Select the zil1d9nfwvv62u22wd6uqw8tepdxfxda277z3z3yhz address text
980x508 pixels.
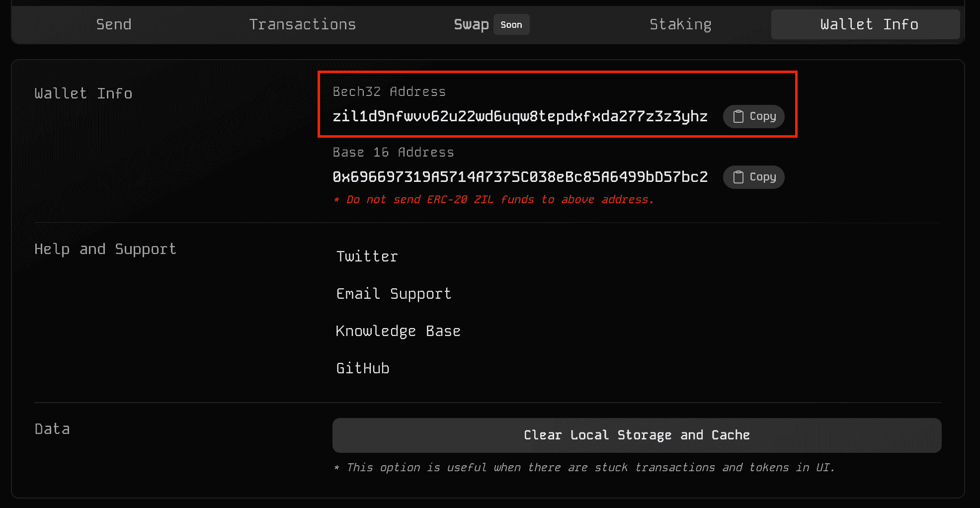(x=520, y=116)
